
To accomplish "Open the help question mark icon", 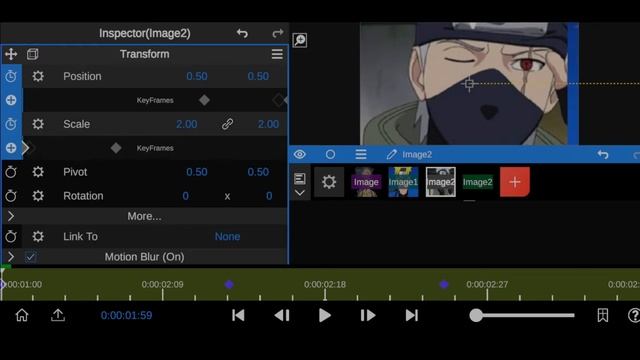I will click(x=634, y=315).
